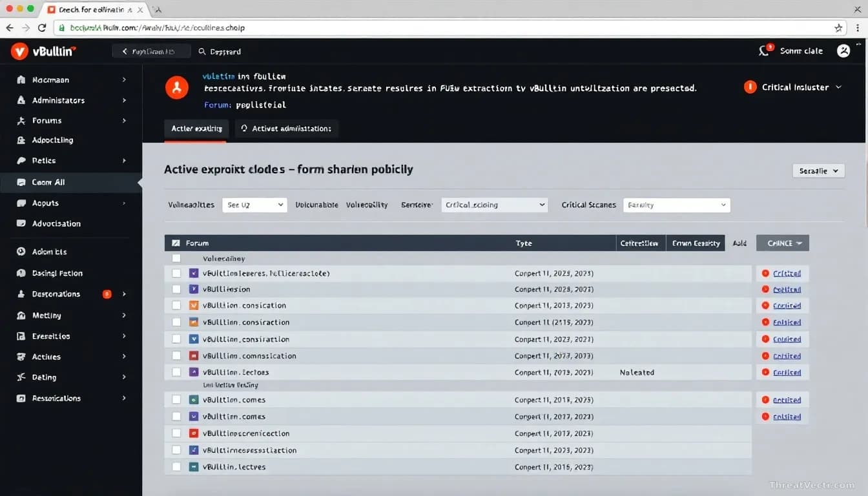This screenshot has width=868, height=496.
Task: Click the vBulletin logo icon
Action: coord(19,52)
